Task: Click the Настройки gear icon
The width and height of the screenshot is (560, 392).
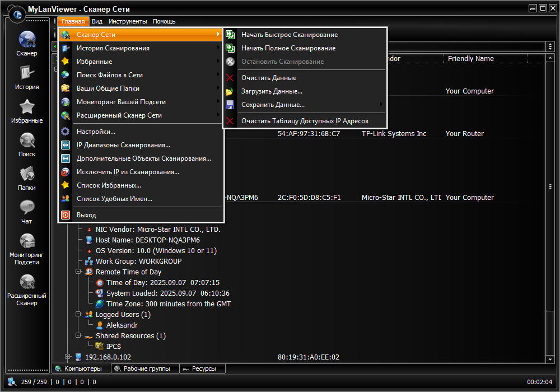Action: [x=66, y=132]
